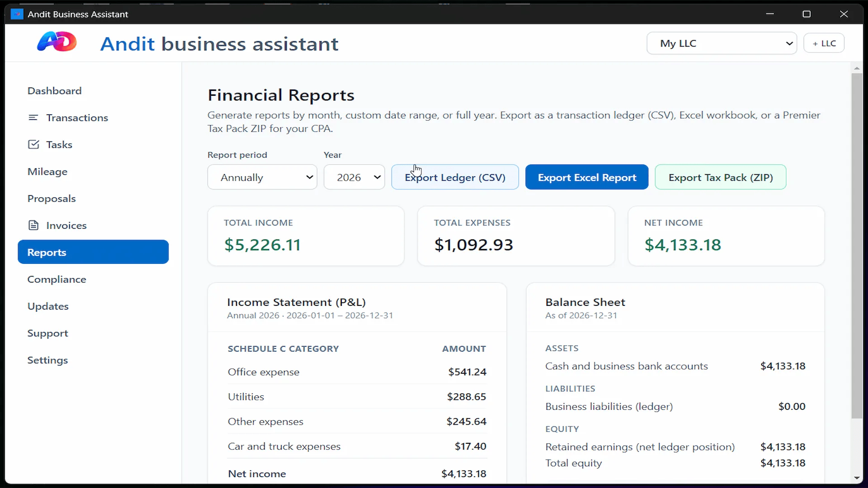Open the Compliance page
The image size is (868, 488).
[57, 279]
